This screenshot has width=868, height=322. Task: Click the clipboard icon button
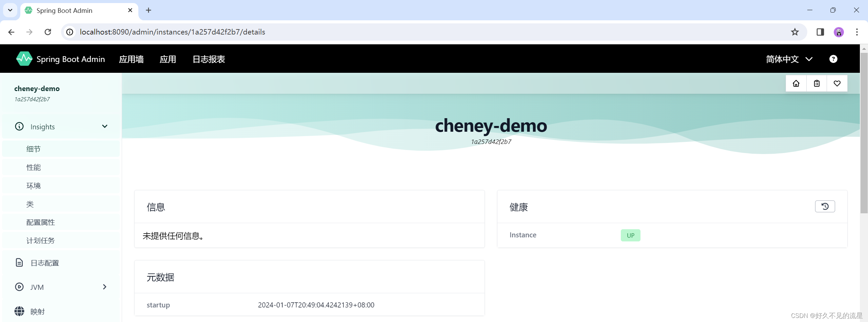[x=817, y=83]
